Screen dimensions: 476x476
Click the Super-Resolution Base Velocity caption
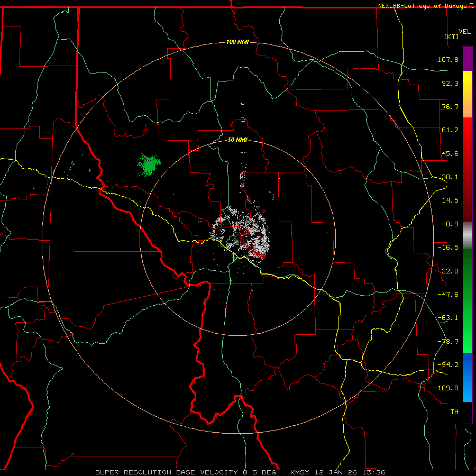tap(241, 472)
